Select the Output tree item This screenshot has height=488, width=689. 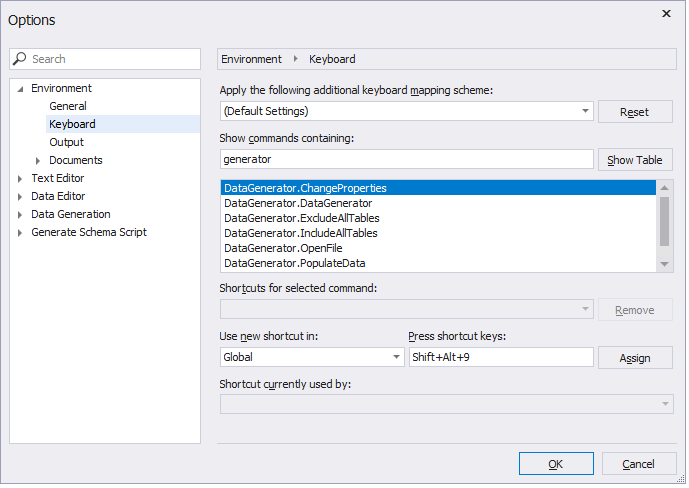pos(66,142)
